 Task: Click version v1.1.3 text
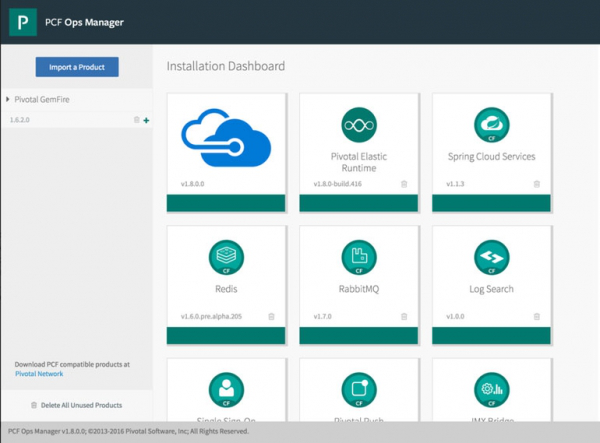click(x=455, y=184)
